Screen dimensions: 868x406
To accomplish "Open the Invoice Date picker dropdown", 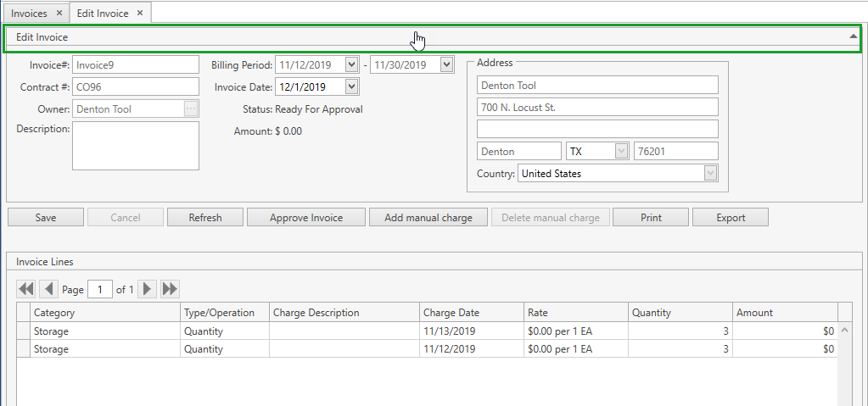I will click(x=352, y=86).
